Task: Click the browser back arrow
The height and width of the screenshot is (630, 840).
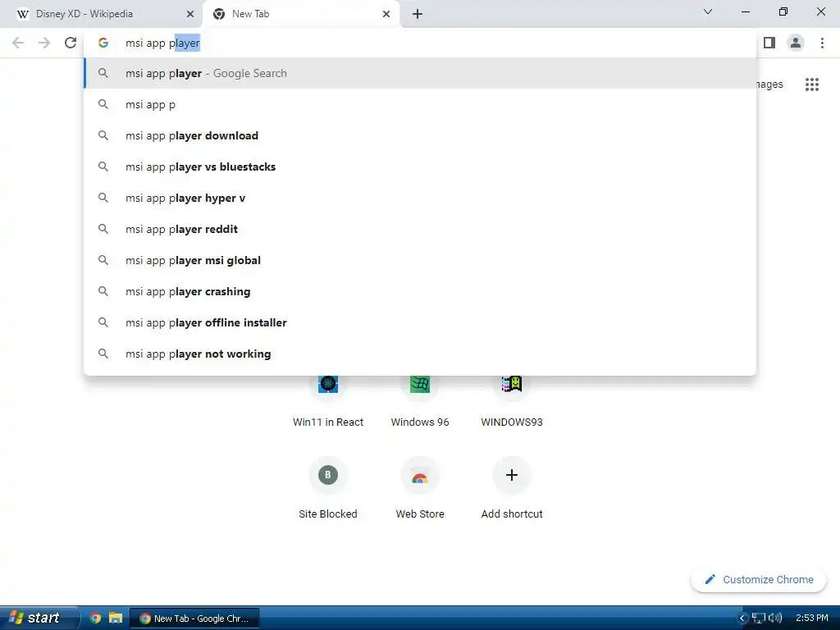Action: (x=18, y=43)
